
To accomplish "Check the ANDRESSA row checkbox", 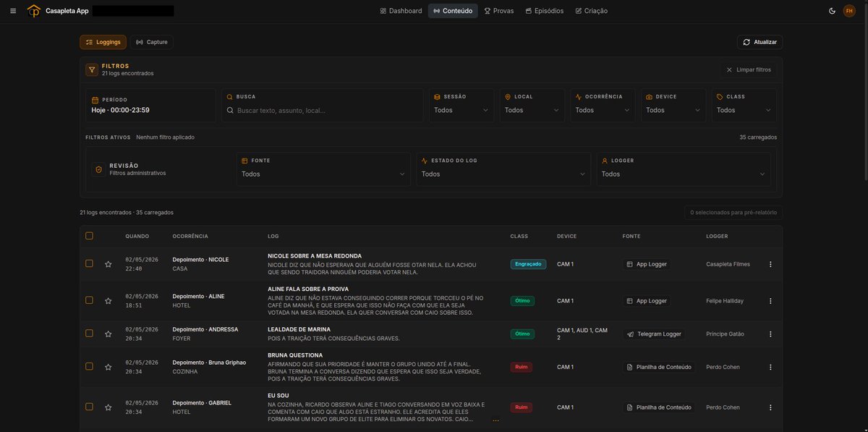I will click(x=89, y=333).
